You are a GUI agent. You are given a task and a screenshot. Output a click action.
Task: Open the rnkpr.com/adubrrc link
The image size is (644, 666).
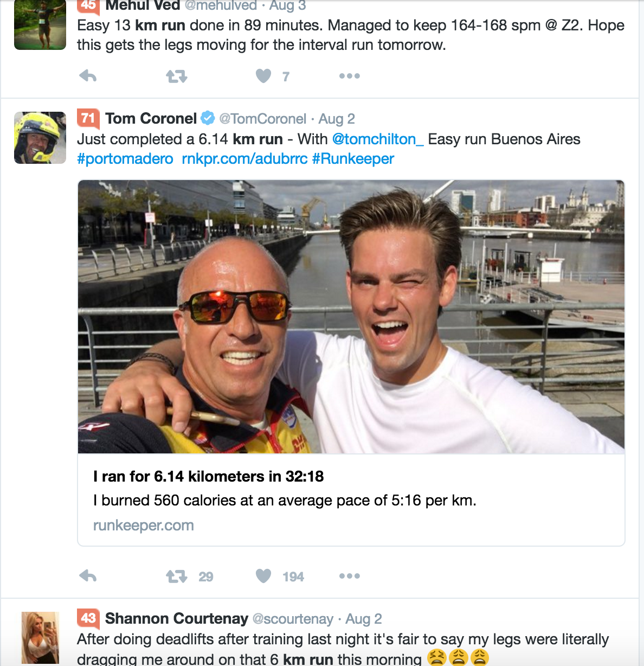[244, 159]
